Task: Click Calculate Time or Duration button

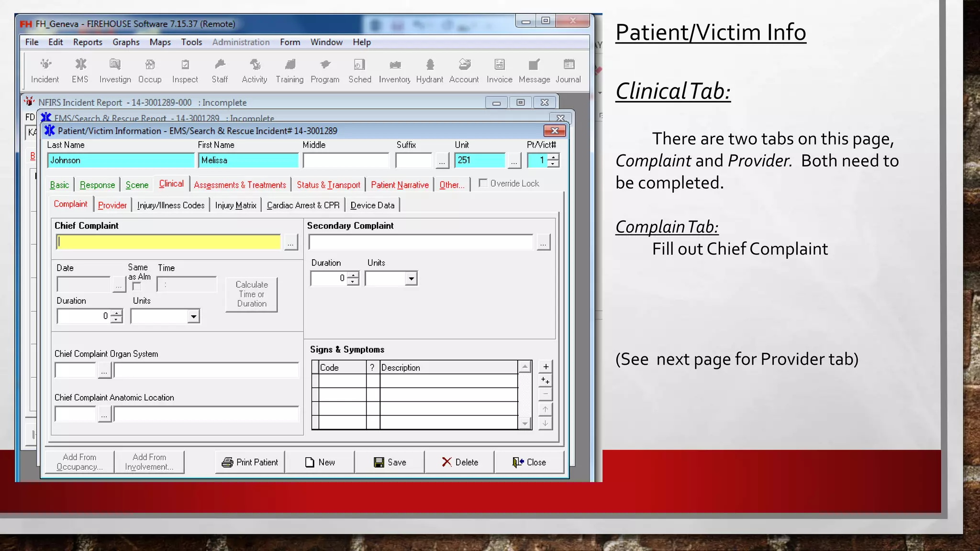Action: (x=252, y=294)
